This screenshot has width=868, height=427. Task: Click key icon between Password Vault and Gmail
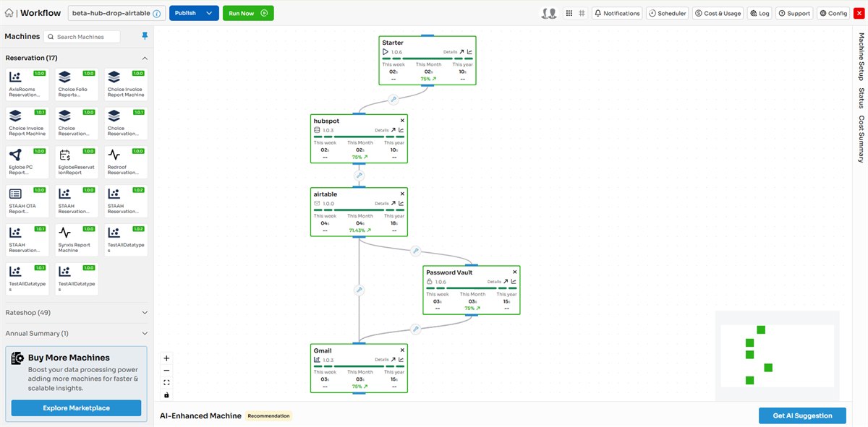(x=415, y=329)
